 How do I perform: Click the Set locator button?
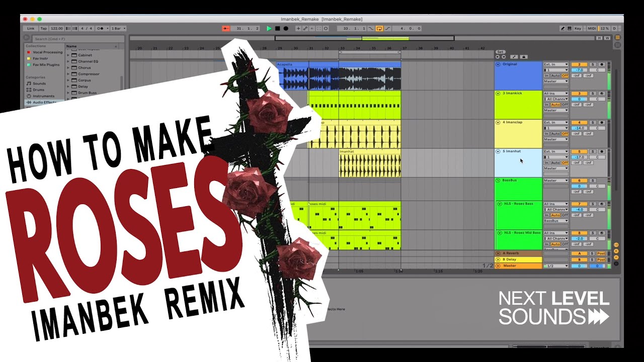tap(500, 52)
